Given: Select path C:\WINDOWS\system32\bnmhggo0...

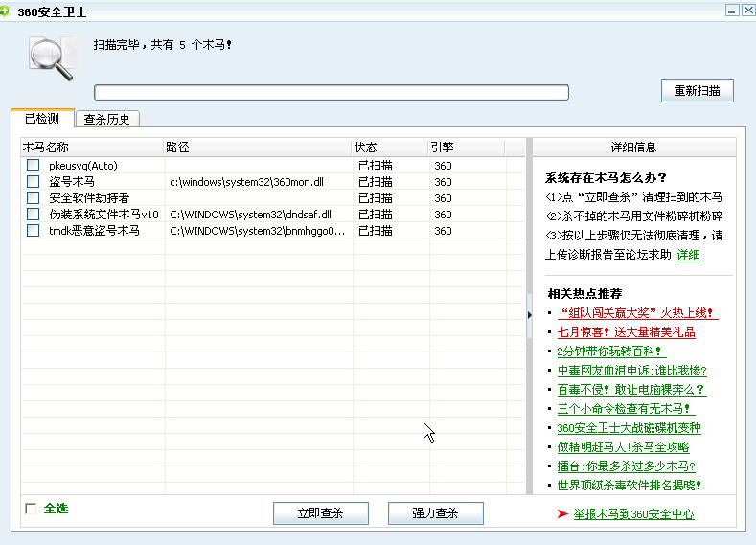Looking at the screenshot, I should click(x=258, y=231).
